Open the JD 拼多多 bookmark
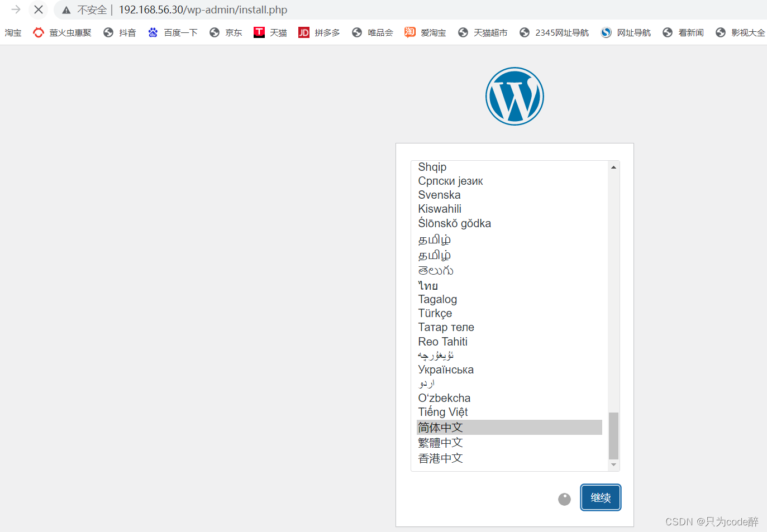The image size is (767, 532). 319,33
